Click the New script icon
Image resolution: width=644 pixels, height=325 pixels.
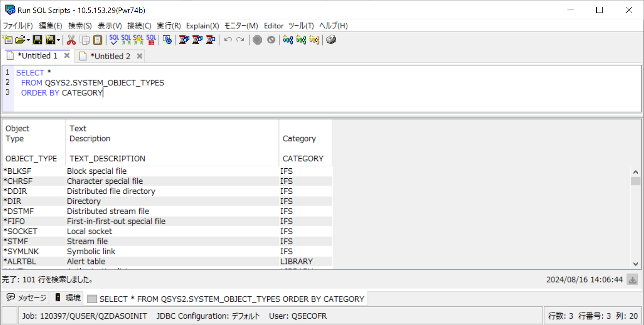[x=7, y=40]
